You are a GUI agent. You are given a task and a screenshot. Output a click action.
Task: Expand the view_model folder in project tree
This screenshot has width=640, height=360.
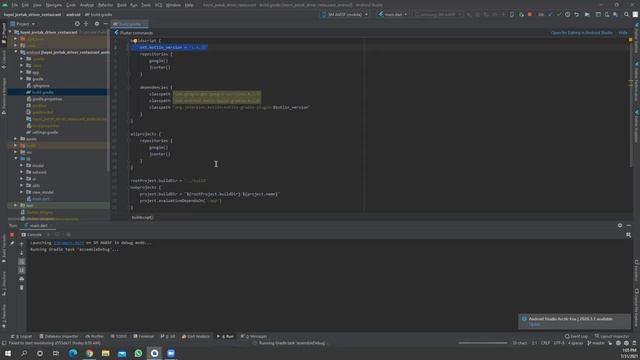pyautogui.click(x=22, y=192)
